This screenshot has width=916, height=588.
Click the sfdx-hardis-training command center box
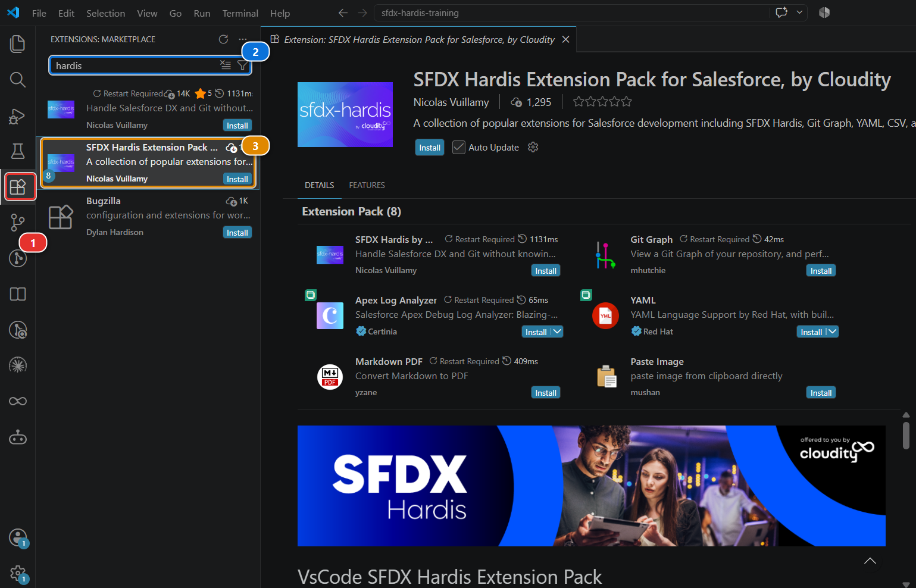[573, 13]
